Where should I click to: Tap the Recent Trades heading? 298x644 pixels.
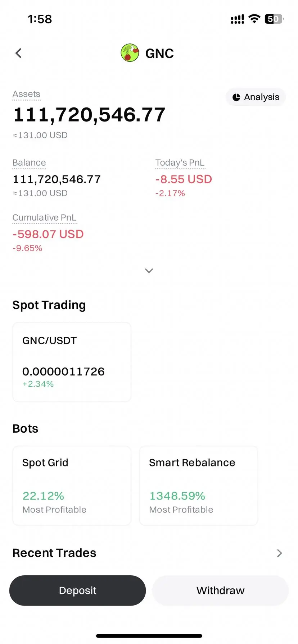[54, 553]
